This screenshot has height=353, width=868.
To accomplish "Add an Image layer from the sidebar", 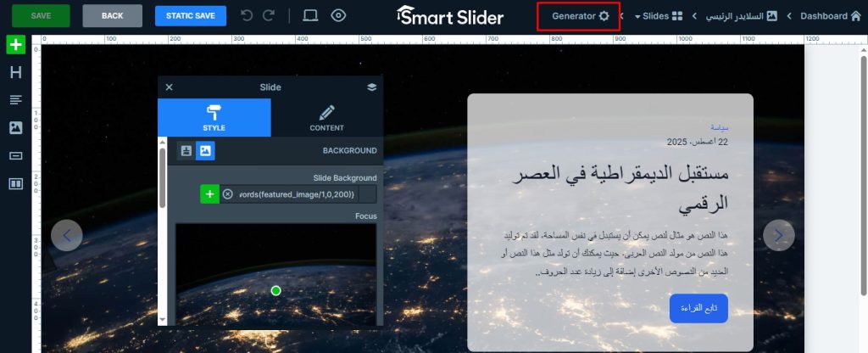I will coord(15,128).
